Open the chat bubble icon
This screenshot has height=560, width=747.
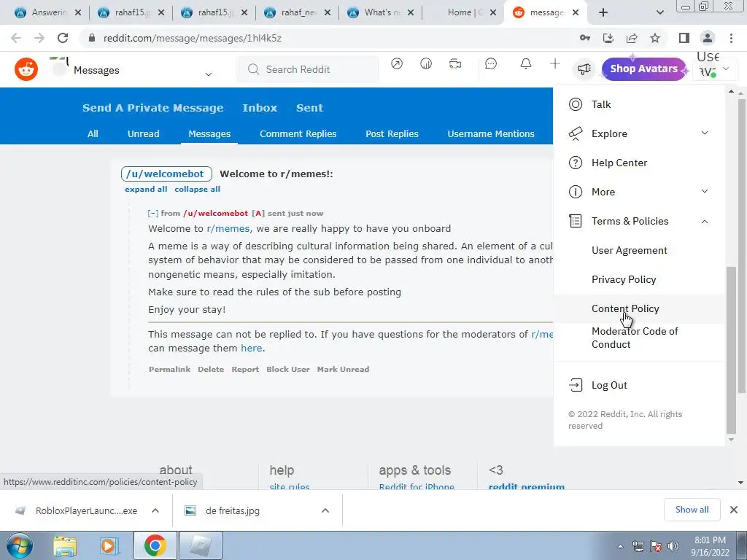[491, 64]
